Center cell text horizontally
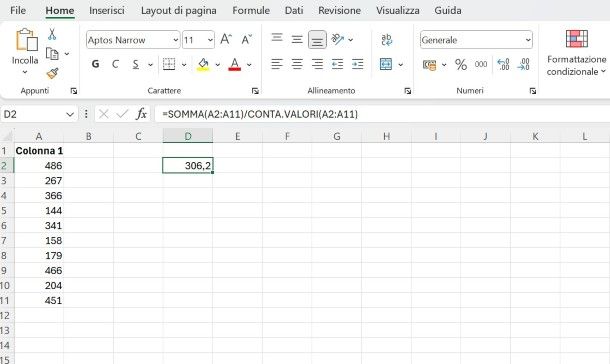 (297, 64)
